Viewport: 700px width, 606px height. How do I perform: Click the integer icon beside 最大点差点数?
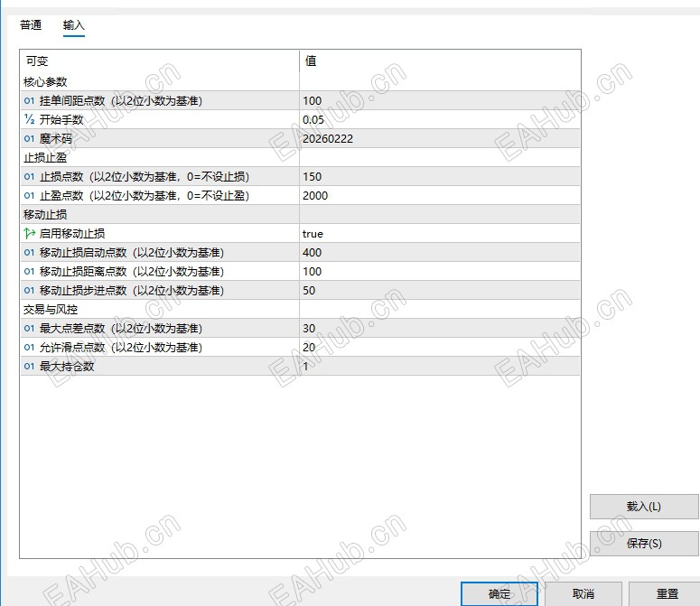click(x=29, y=329)
